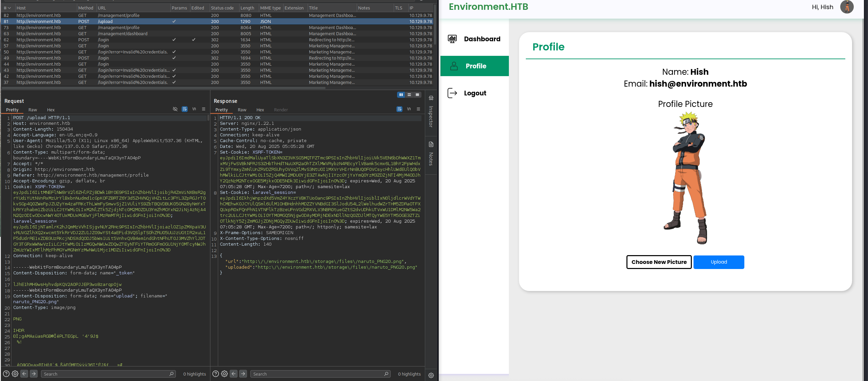Viewport: 868px width, 381px height.
Task: Sort history by MIME type column header
Action: tap(270, 8)
